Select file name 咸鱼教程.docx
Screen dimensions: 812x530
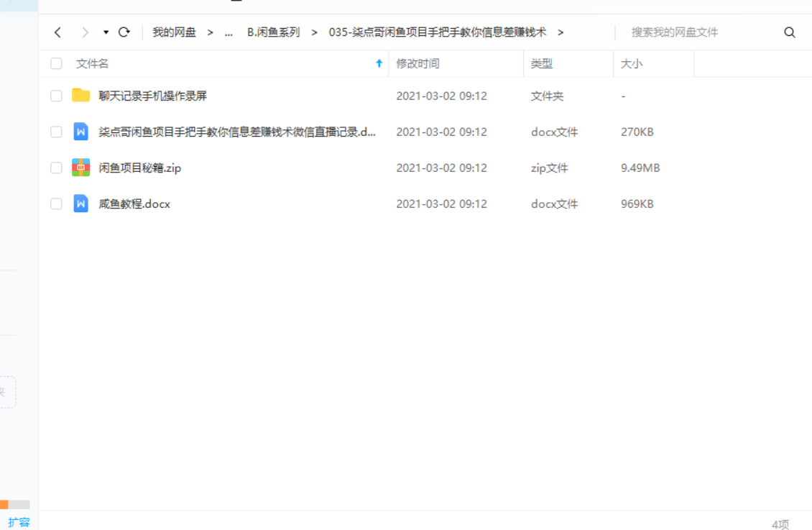click(134, 204)
